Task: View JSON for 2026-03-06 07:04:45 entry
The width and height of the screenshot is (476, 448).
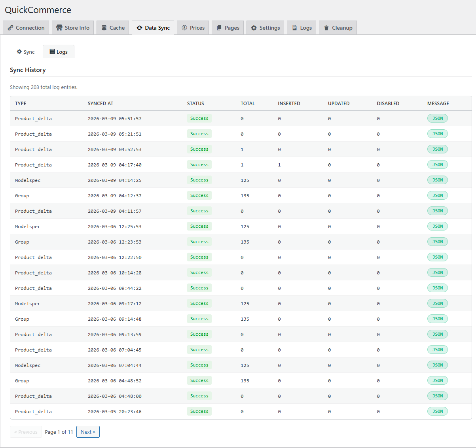Action: tap(438, 350)
